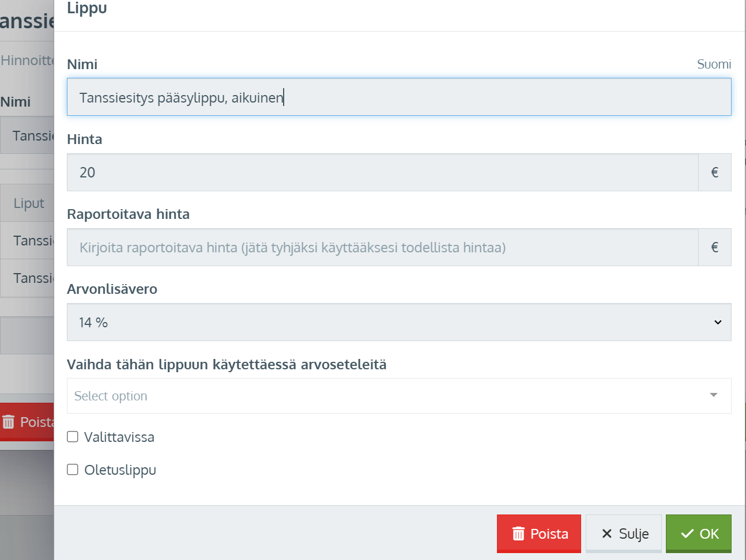Click the Vaihda tähän lippuun käytettäessä arvoseteleitä label
The height and width of the screenshot is (560, 746).
coord(227,364)
